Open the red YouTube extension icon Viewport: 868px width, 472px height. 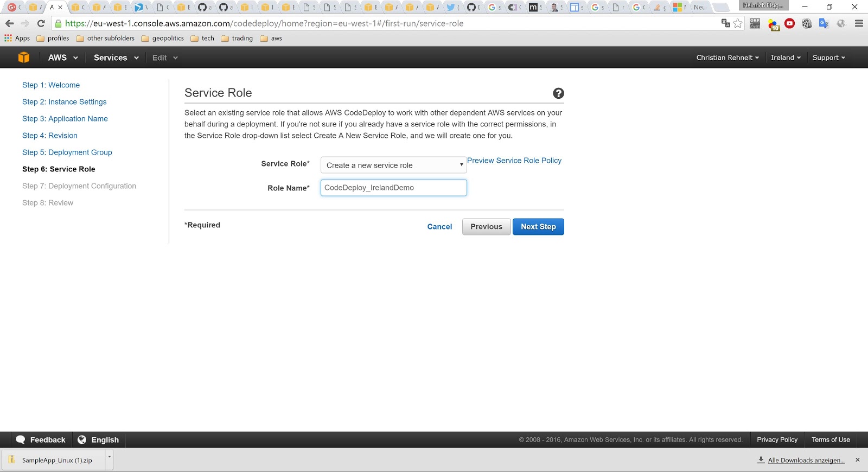click(x=790, y=23)
